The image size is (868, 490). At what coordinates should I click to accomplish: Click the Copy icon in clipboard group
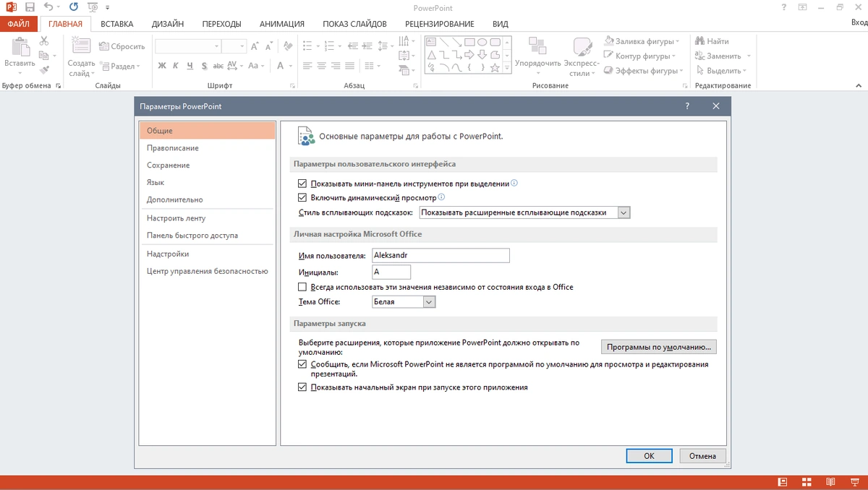point(43,56)
